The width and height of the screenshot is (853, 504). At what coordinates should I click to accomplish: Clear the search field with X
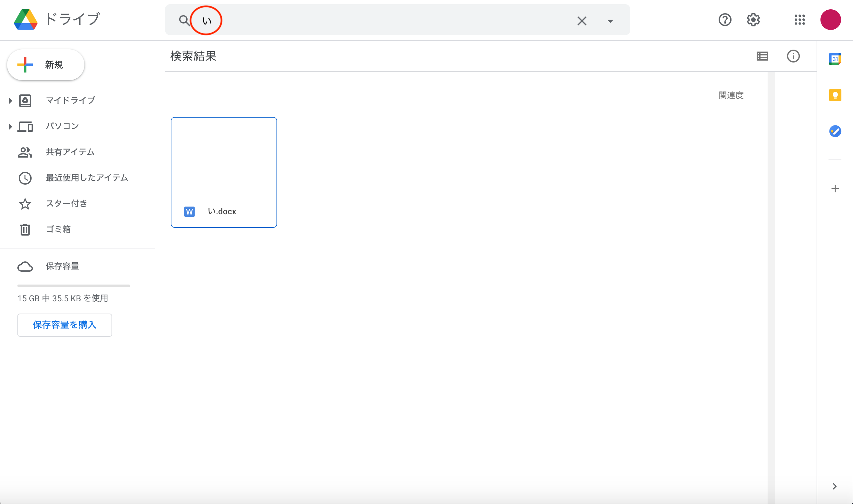582,21
